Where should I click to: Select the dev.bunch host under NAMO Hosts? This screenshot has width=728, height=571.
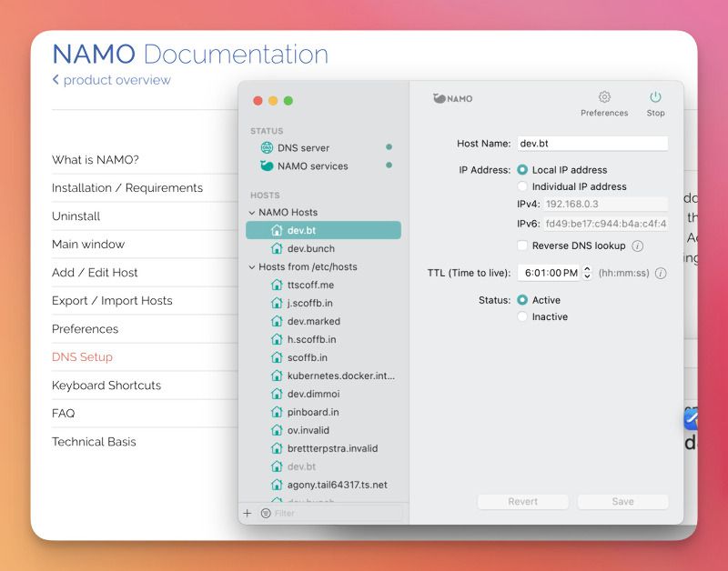pyautogui.click(x=310, y=248)
